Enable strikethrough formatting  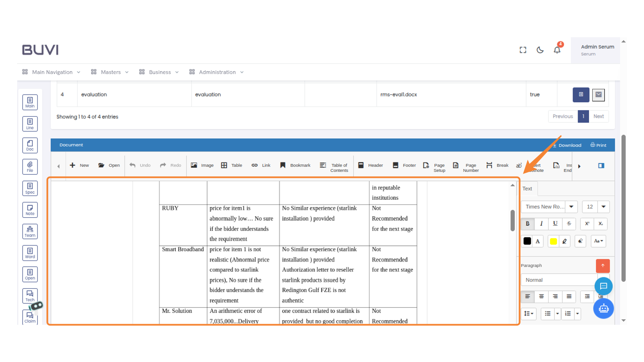[569, 224]
